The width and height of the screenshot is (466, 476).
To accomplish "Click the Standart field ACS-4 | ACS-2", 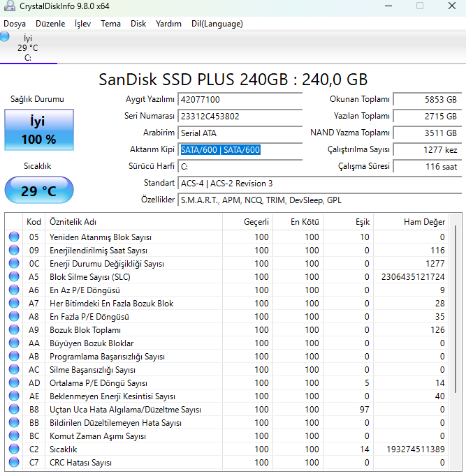I will 319,184.
